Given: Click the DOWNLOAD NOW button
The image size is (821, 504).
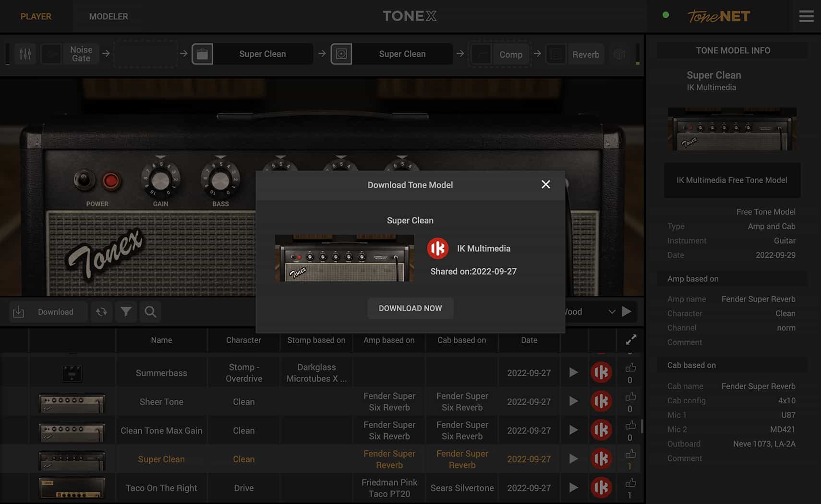Looking at the screenshot, I should 410,308.
